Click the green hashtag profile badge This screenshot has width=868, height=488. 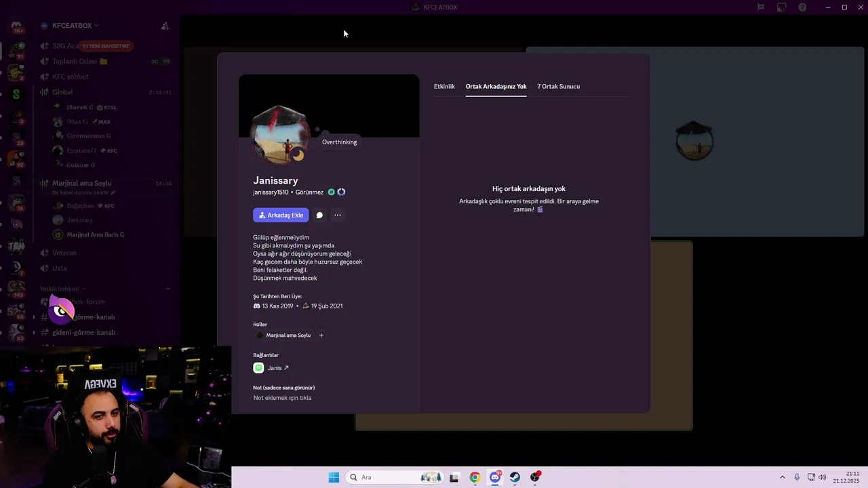tap(332, 192)
